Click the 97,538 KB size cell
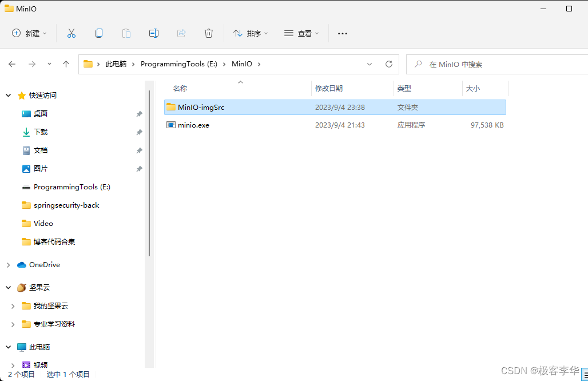This screenshot has width=588, height=381. 487,125
